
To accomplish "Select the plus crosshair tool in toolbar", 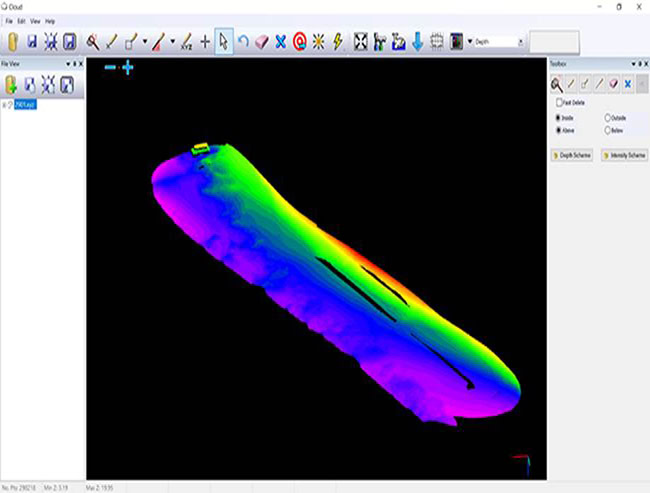I will click(205, 42).
